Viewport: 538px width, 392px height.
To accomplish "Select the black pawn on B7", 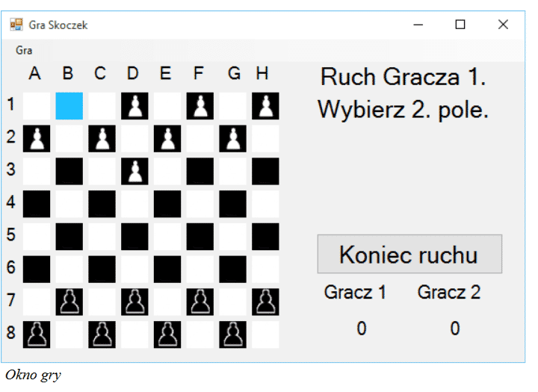I will [69, 302].
